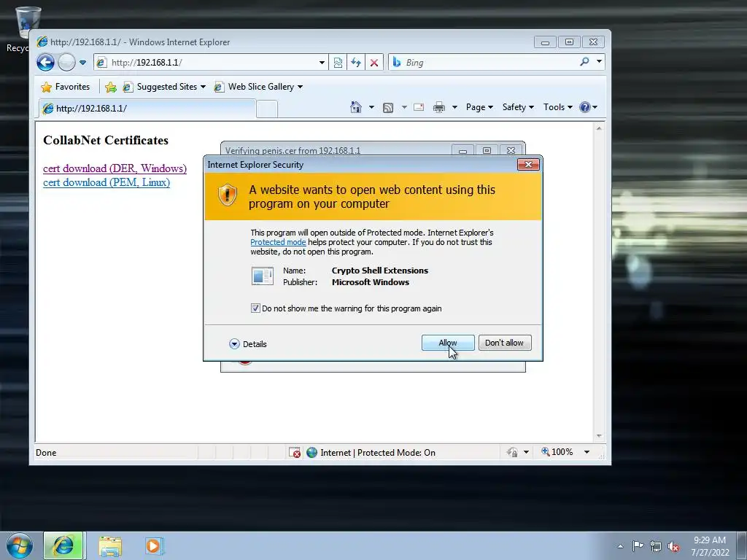747x560 pixels.
Task: Expand the Home button dropdown arrow
Action: click(371, 107)
